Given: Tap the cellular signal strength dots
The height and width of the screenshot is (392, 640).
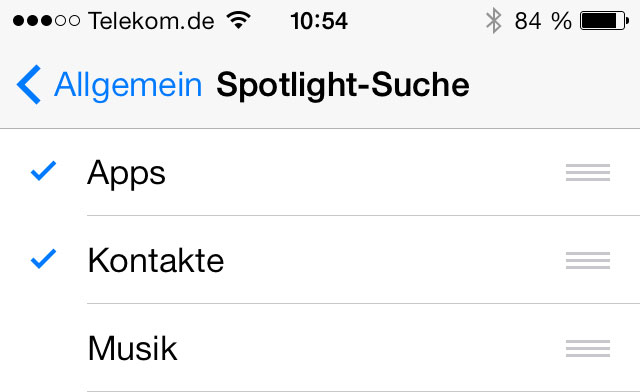Looking at the screenshot, I should tap(46, 20).
